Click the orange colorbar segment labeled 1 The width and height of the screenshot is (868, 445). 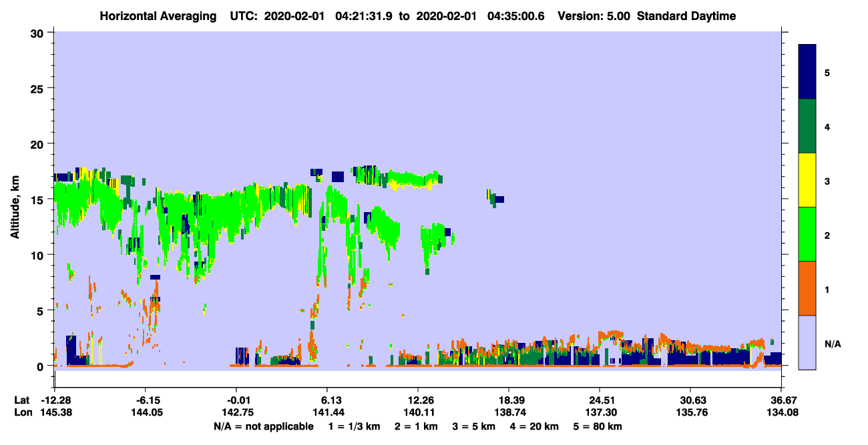[807, 288]
